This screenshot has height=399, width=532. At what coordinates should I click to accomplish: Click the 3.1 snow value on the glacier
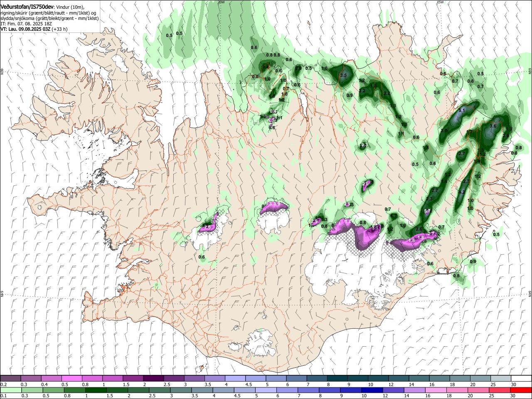374,228
